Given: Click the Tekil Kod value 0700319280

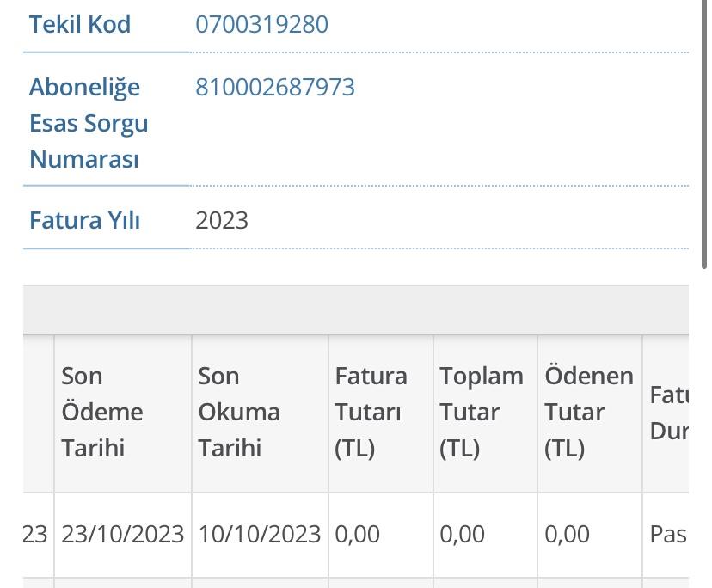Looking at the screenshot, I should (x=261, y=24).
